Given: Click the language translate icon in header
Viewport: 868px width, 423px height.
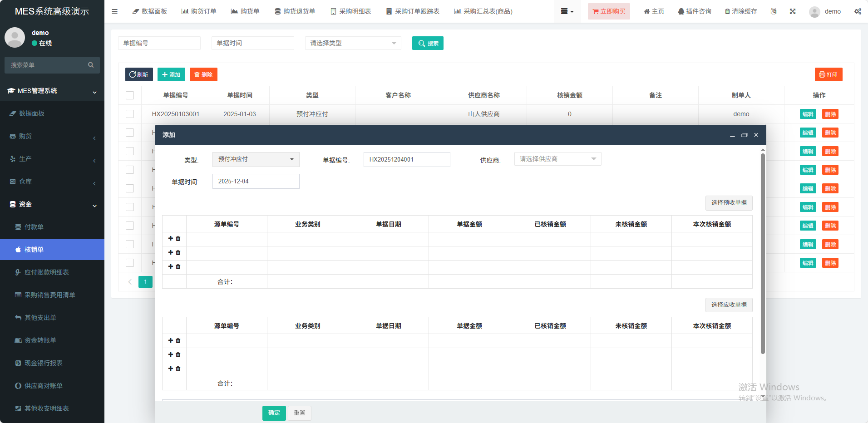Looking at the screenshot, I should (774, 11).
